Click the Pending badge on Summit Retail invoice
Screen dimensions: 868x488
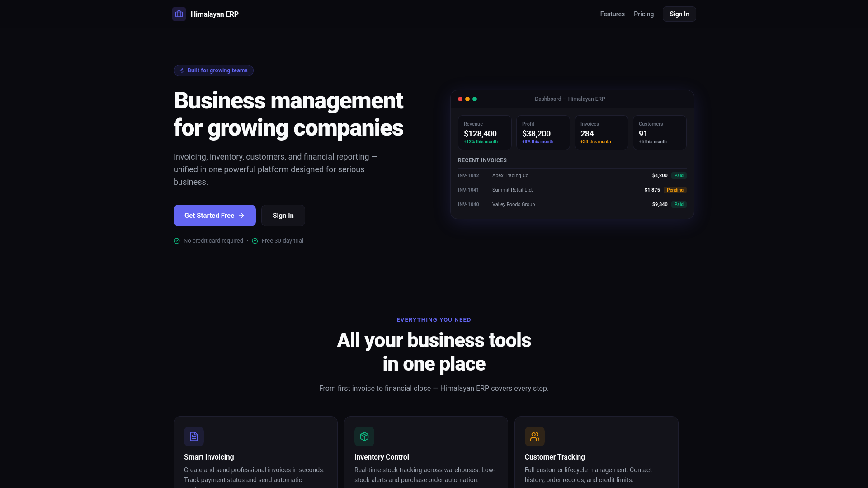675,190
